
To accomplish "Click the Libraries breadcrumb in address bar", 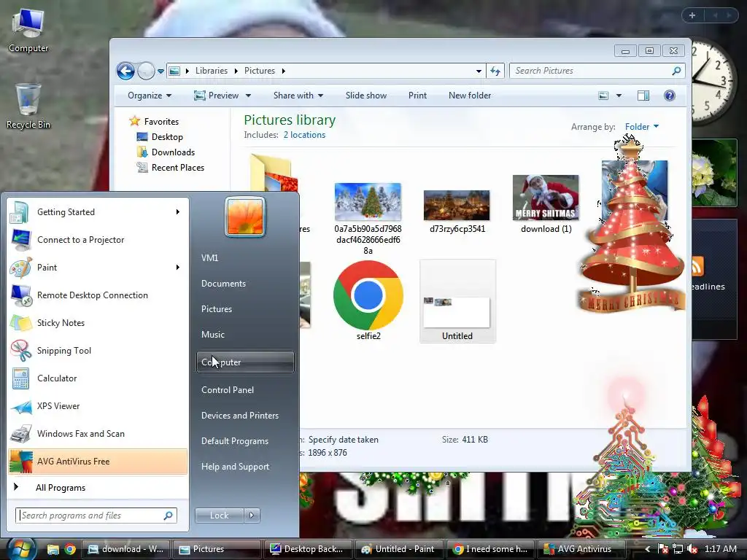I will [211, 71].
